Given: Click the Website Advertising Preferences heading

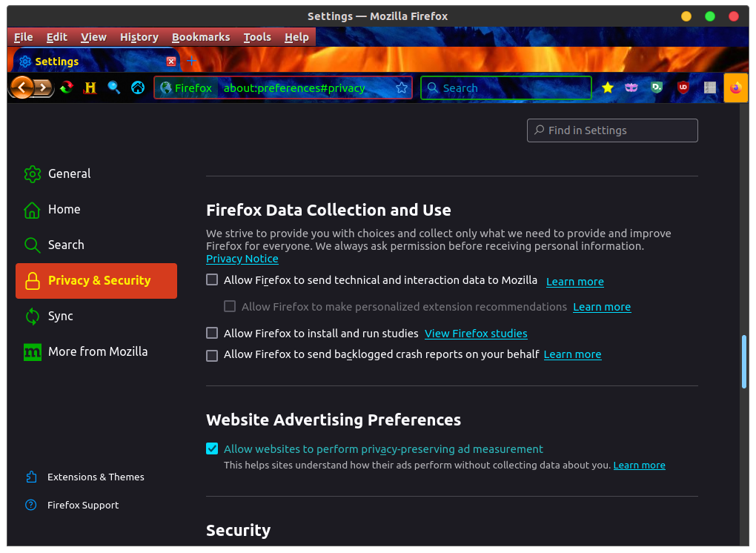Looking at the screenshot, I should pos(334,420).
